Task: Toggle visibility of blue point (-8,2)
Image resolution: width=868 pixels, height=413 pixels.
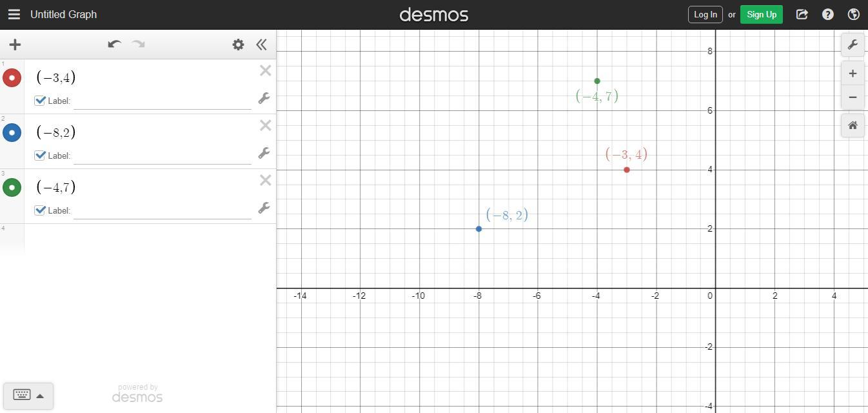Action: [x=12, y=132]
